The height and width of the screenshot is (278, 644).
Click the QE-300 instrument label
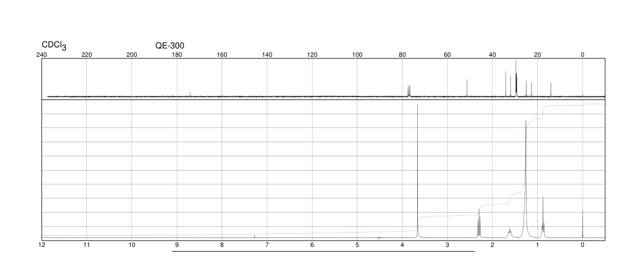(x=170, y=46)
